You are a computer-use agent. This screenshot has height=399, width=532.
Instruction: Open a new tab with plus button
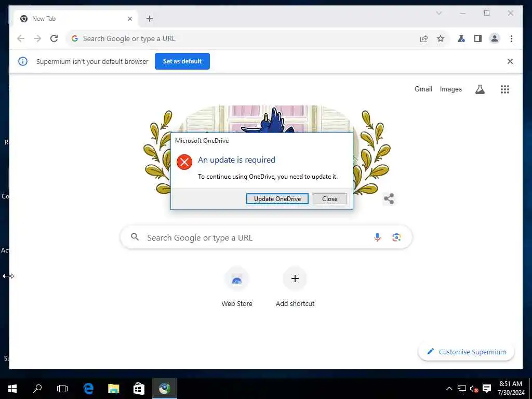150,19
